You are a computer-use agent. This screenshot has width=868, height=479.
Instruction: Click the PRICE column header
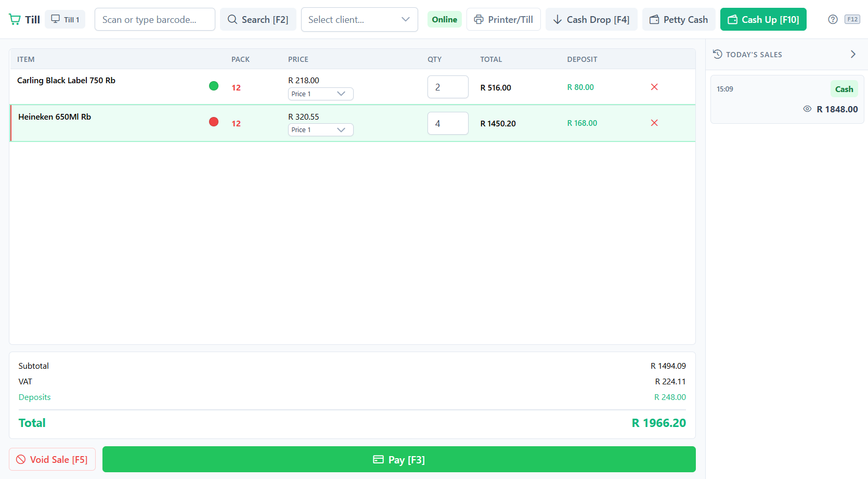tap(298, 59)
